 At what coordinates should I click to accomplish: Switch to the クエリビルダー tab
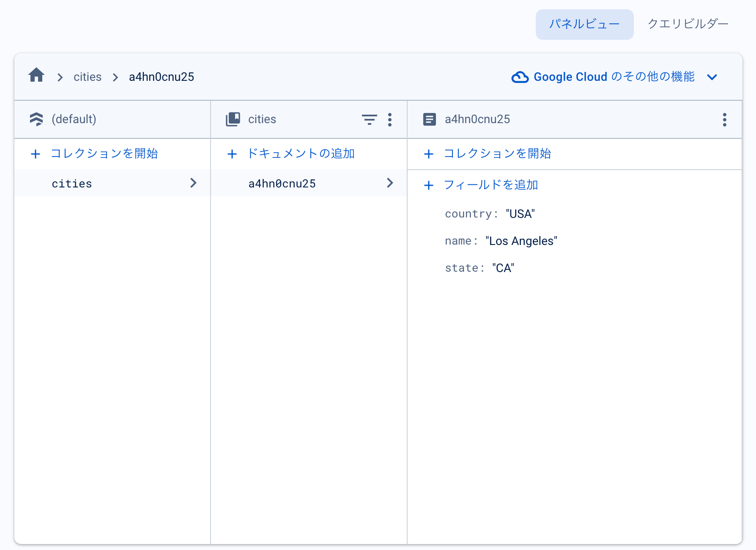(687, 24)
